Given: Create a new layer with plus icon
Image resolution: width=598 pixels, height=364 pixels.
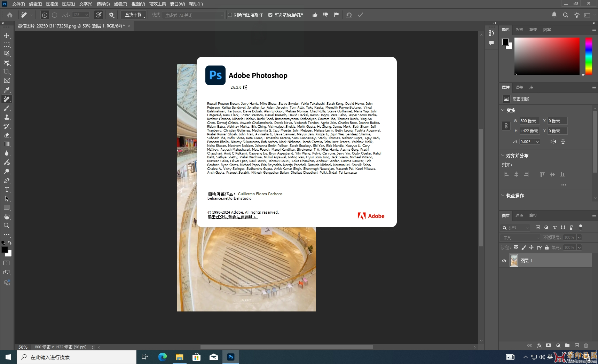Looking at the screenshot, I should tap(577, 346).
